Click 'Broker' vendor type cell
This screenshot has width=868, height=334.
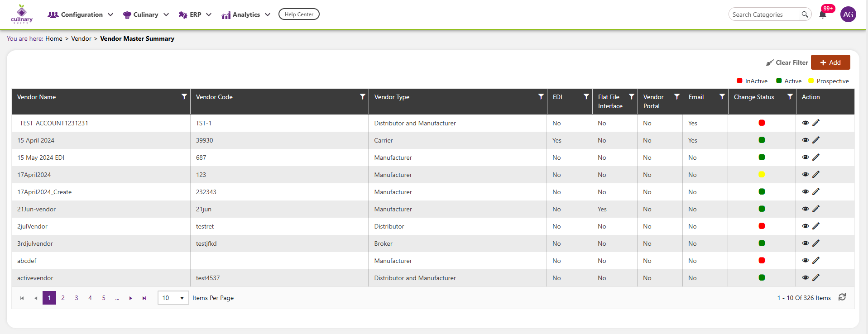(457, 243)
